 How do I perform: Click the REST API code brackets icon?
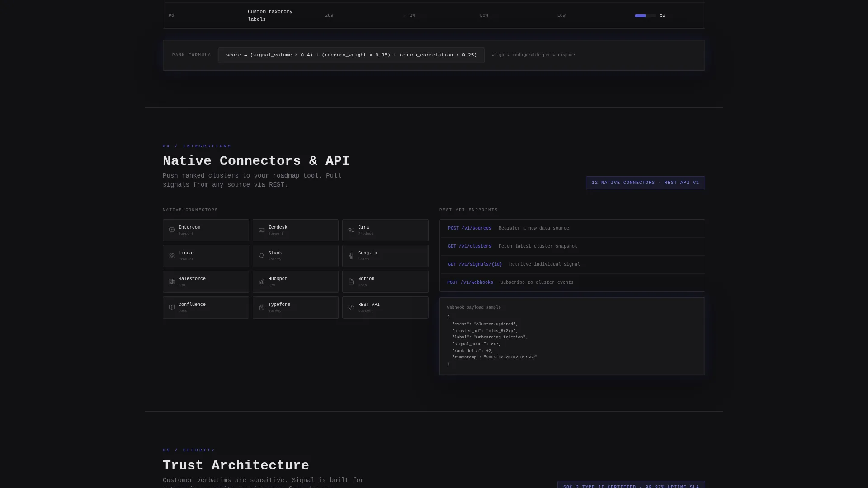coord(351,307)
